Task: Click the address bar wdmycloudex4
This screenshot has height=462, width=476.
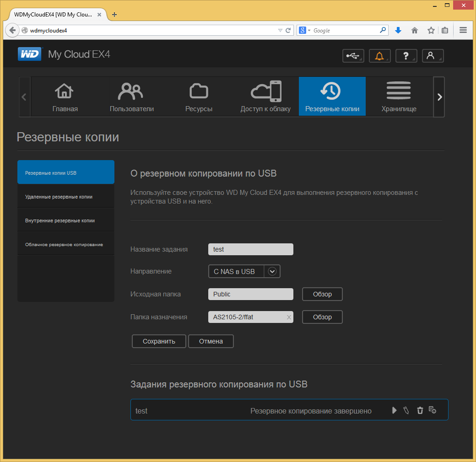Action: pyautogui.click(x=152, y=30)
